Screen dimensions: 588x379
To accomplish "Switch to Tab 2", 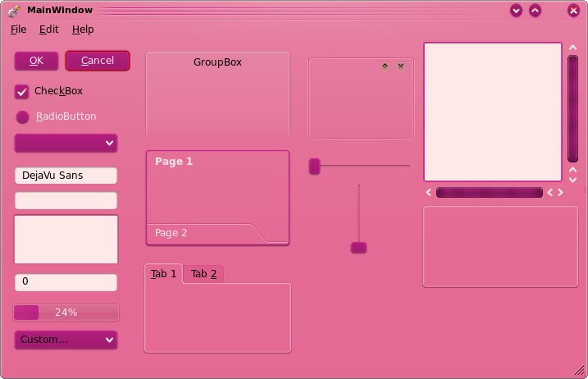I will click(203, 274).
